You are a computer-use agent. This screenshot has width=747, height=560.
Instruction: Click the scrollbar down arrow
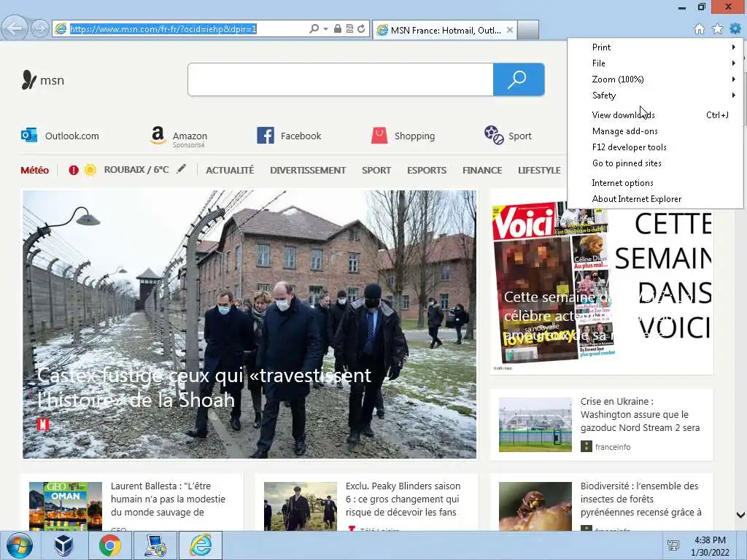point(740,515)
